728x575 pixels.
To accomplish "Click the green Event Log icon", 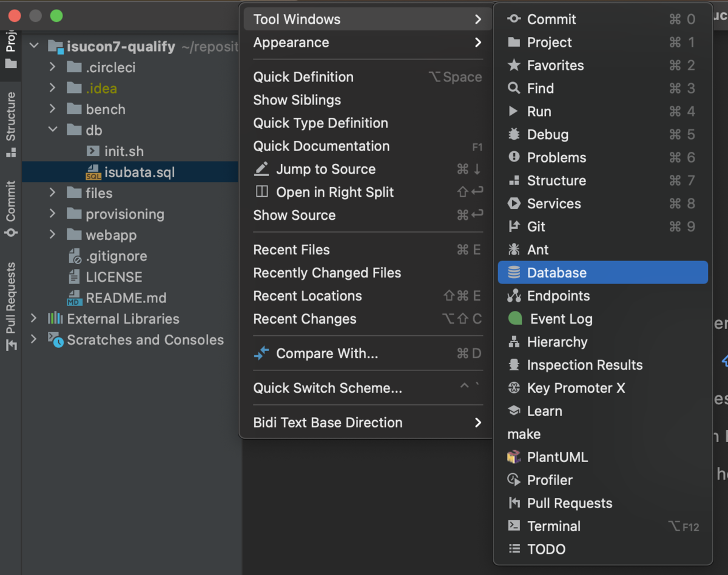I will 515,319.
